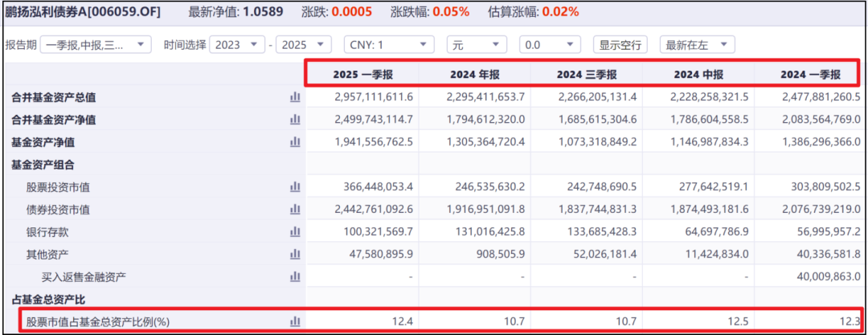The width and height of the screenshot is (868, 335).
Task: Open chart icon for 股票投资市值 row
Action: 295,187
